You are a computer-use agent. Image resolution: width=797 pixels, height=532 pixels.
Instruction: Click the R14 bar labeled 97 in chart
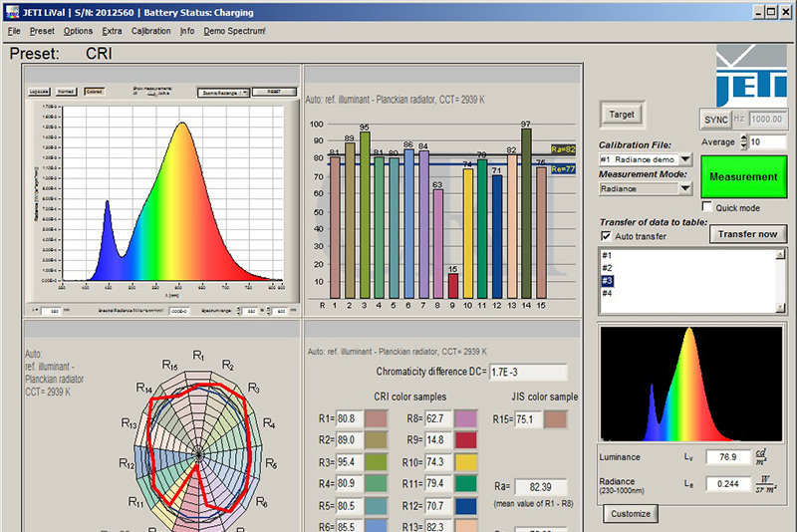coord(526,213)
